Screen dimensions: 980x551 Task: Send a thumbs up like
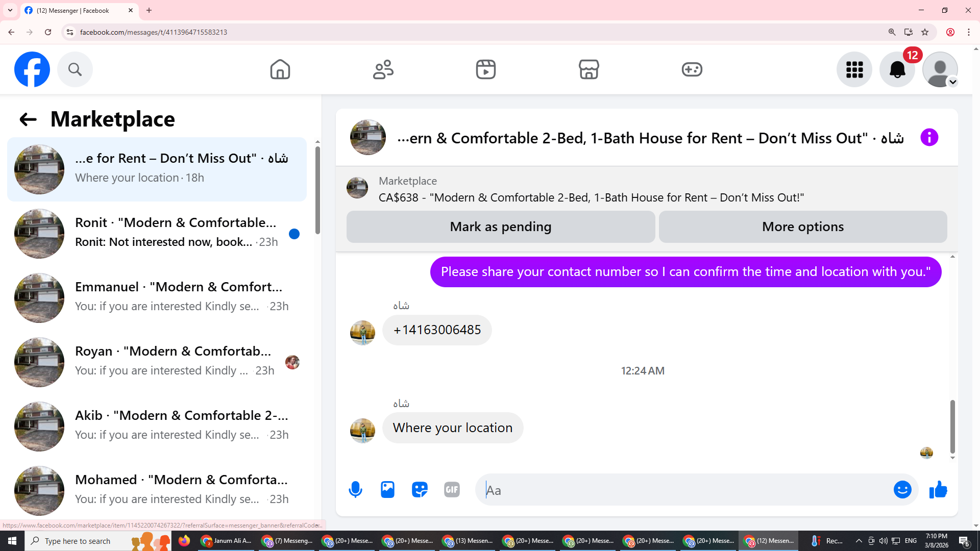(938, 490)
